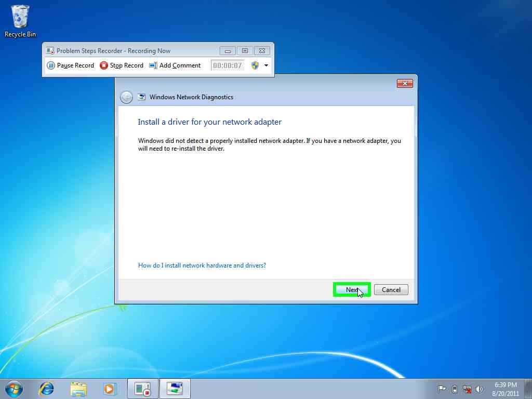Click the Next button

click(x=351, y=289)
